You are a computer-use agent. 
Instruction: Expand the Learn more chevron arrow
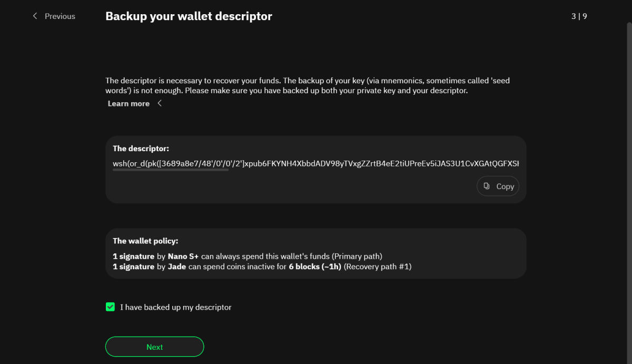pyautogui.click(x=160, y=103)
